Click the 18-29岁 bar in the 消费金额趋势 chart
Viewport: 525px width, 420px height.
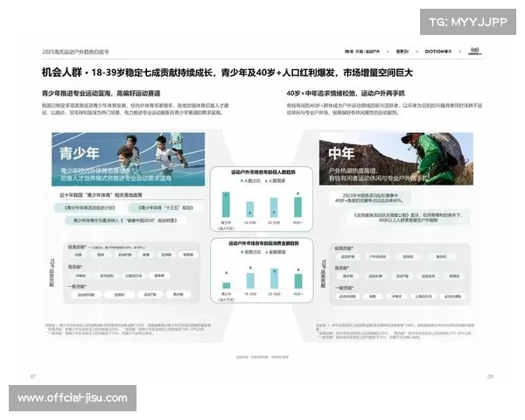(250, 281)
